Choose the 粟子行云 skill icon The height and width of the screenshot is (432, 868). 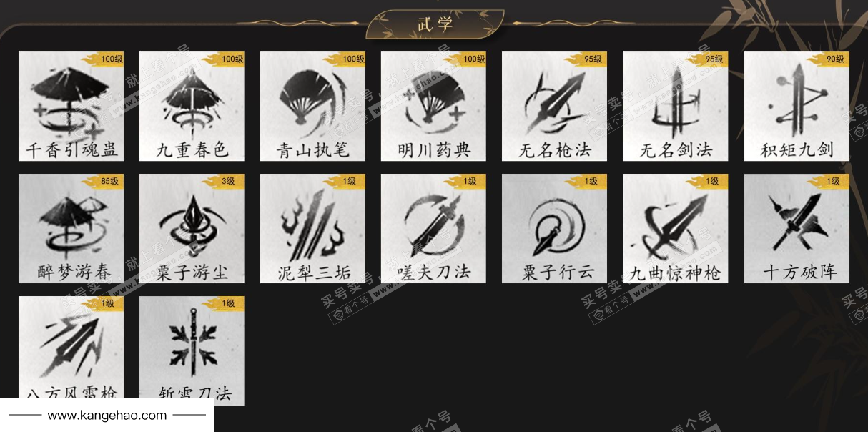[554, 229]
